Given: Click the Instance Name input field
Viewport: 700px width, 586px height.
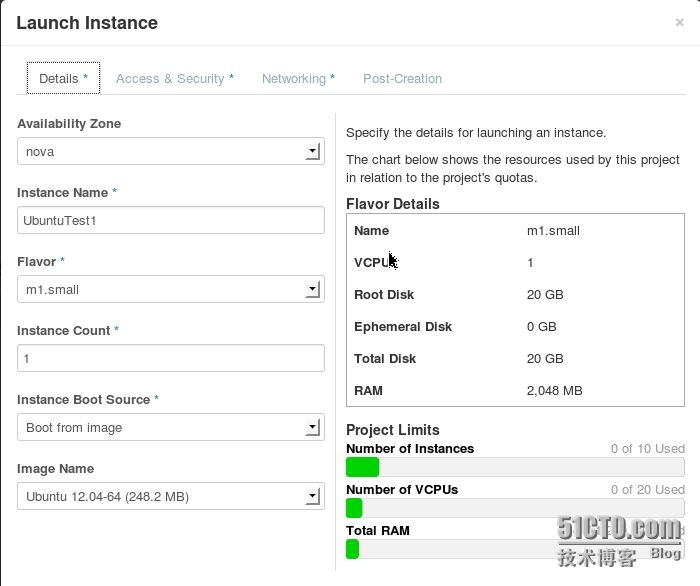Looking at the screenshot, I should tap(171, 220).
